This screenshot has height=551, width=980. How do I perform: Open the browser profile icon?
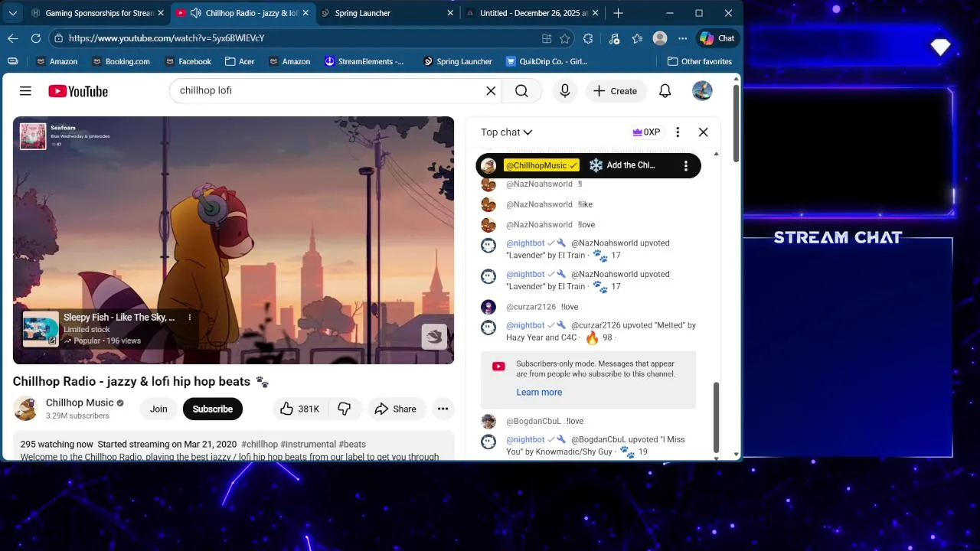pyautogui.click(x=660, y=38)
